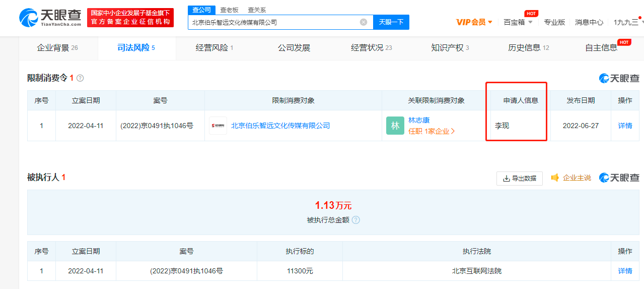This screenshot has width=644, height=289.
Task: Open the 知识产权 tab
Action: (x=450, y=48)
